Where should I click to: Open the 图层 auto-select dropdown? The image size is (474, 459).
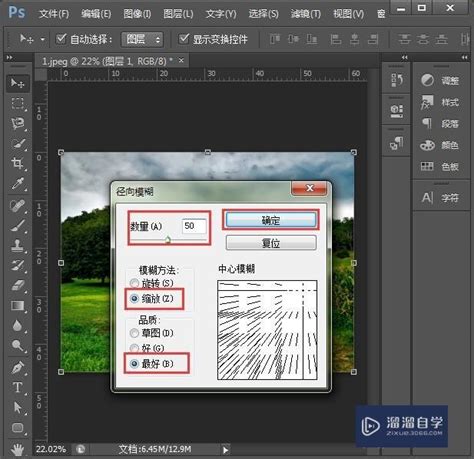[x=142, y=39]
